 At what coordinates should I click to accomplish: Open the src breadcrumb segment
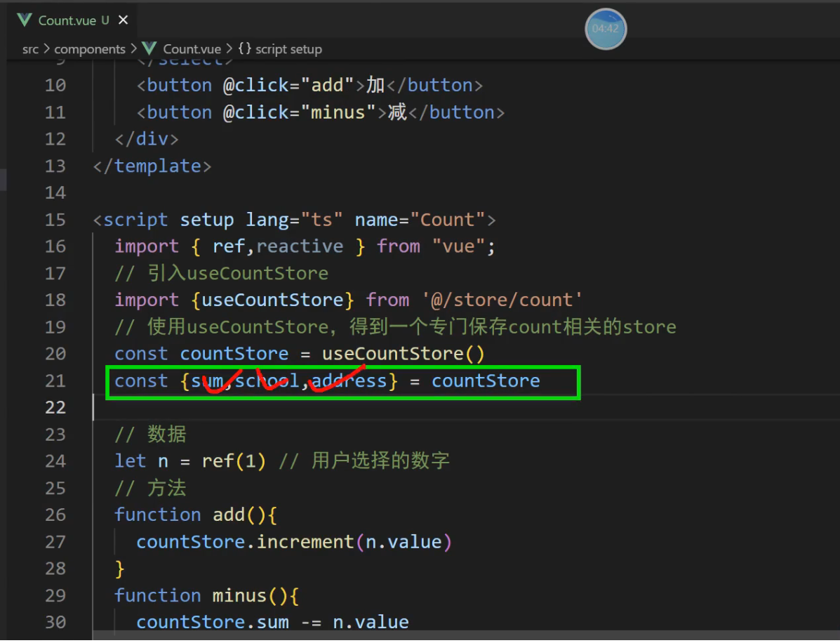[30, 49]
